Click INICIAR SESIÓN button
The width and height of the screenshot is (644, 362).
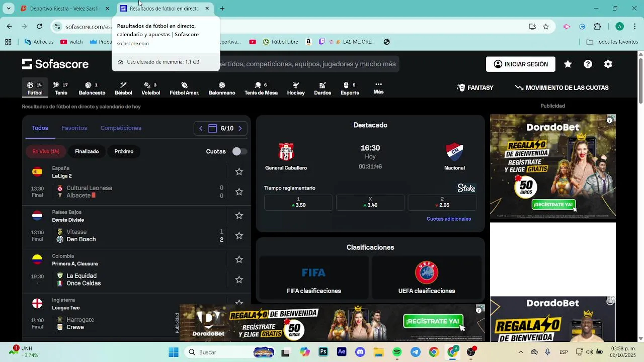click(521, 64)
